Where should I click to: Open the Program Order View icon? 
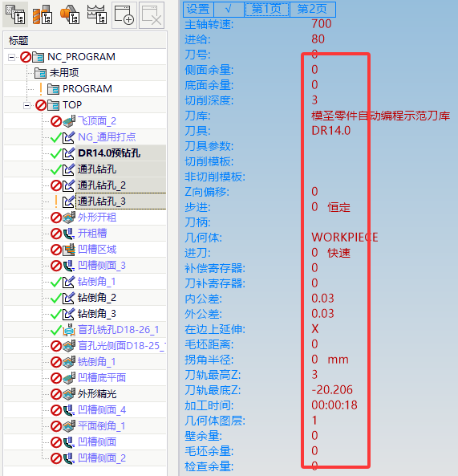[15, 14]
